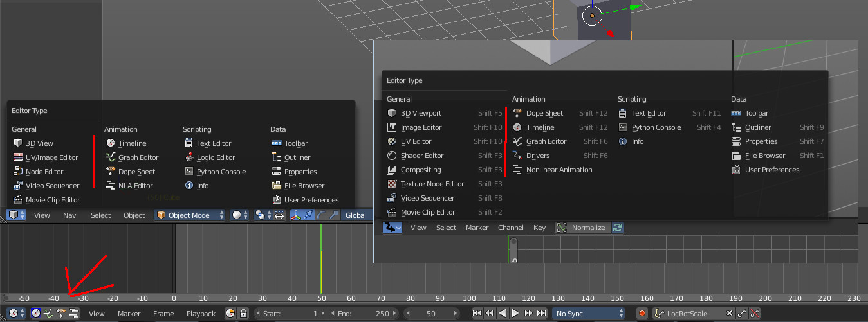Open Global orientation dropdown
The image size is (868, 322).
(x=356, y=215)
